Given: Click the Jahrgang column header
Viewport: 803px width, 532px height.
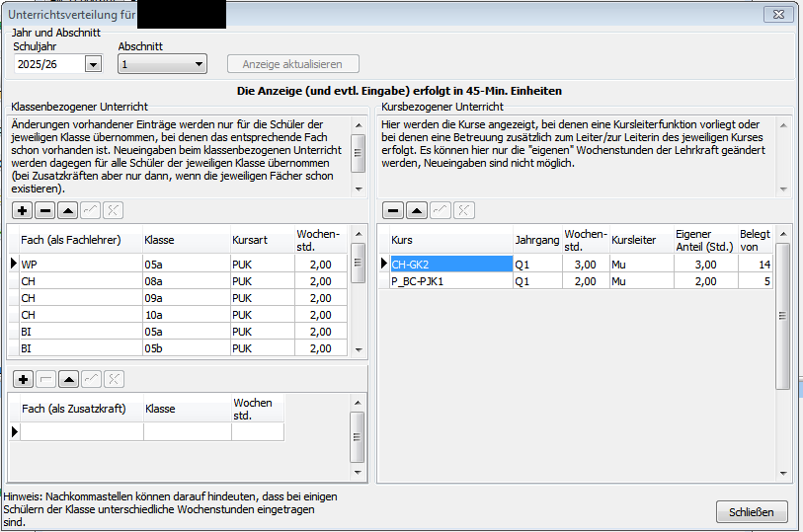Looking at the screenshot, I should click(534, 240).
